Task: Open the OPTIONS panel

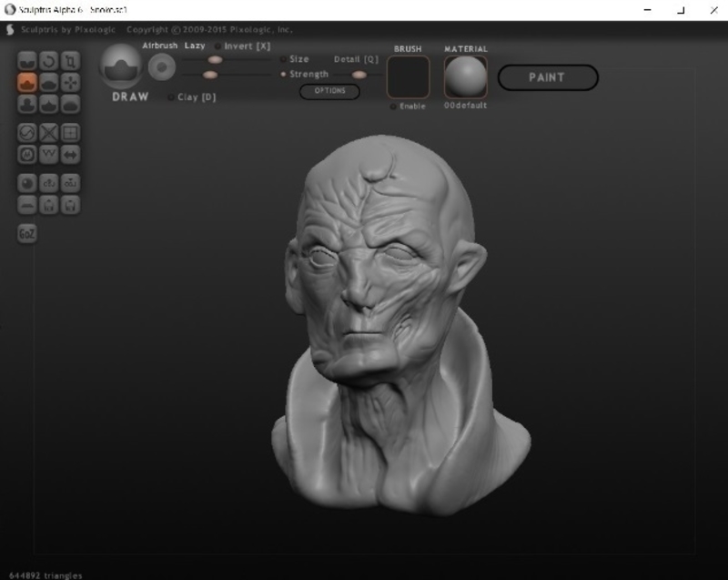Action: click(329, 91)
